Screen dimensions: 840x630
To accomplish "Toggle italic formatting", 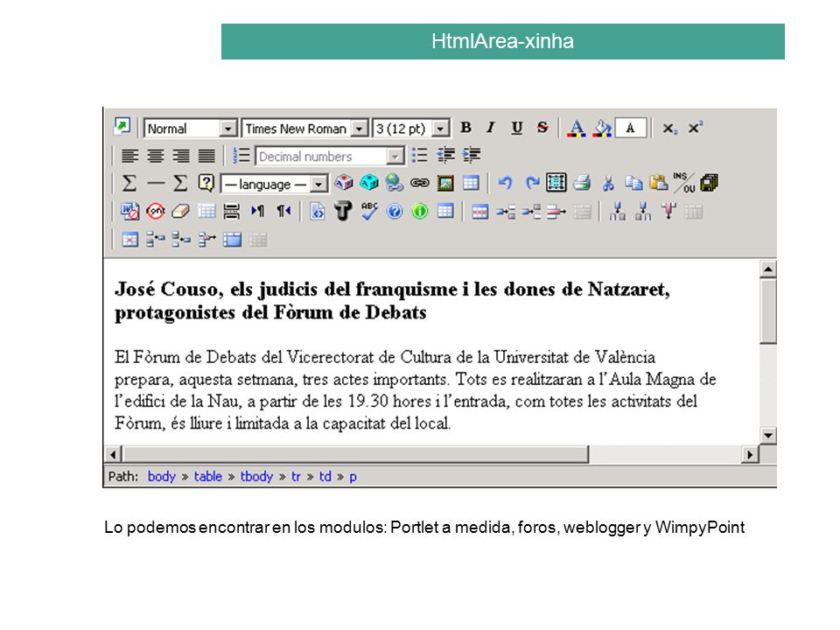I will (491, 128).
